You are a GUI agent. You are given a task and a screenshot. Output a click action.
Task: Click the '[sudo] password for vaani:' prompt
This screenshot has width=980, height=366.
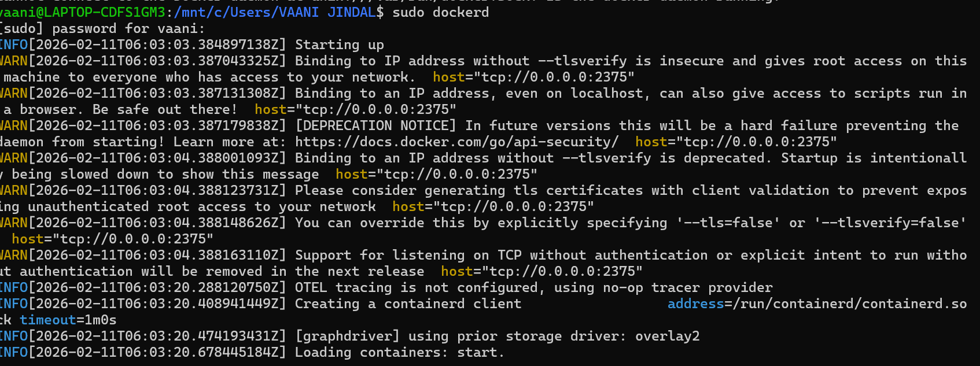(x=102, y=28)
